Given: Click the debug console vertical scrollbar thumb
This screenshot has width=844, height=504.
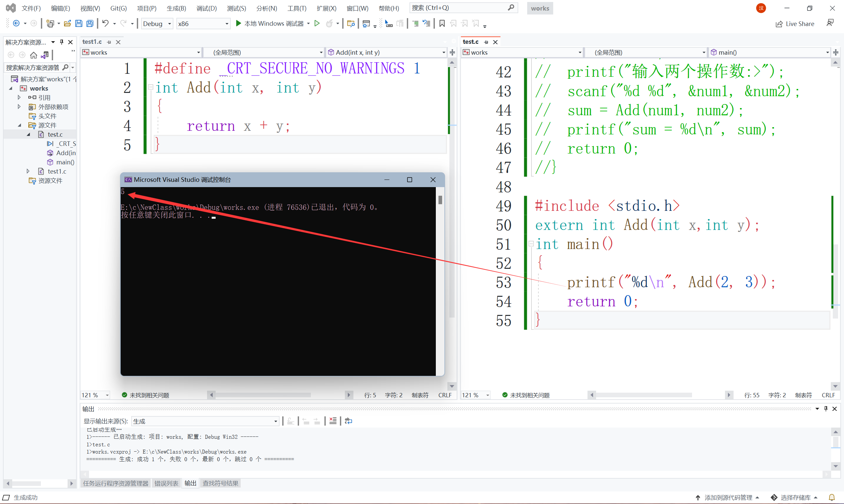Looking at the screenshot, I should [440, 200].
